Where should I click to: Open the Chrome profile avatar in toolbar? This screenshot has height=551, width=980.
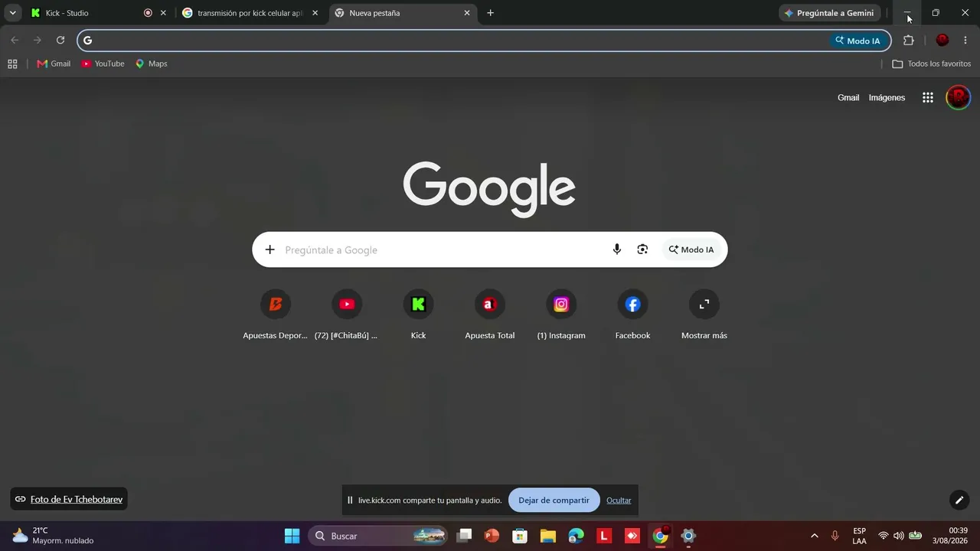point(942,41)
